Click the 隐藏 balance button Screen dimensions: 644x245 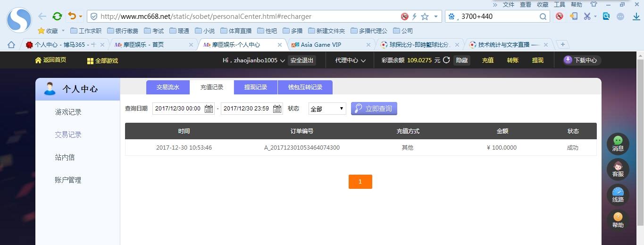(462, 60)
